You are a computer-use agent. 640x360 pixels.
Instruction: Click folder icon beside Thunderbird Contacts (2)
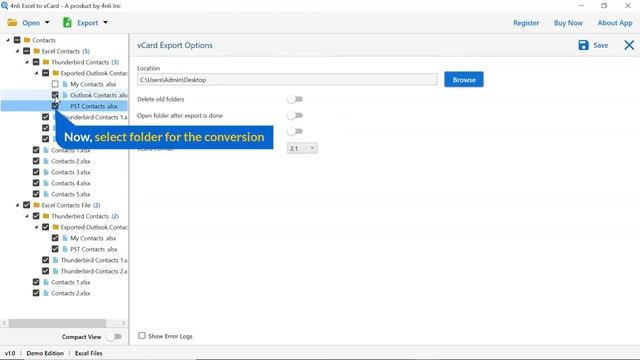[x=46, y=216]
